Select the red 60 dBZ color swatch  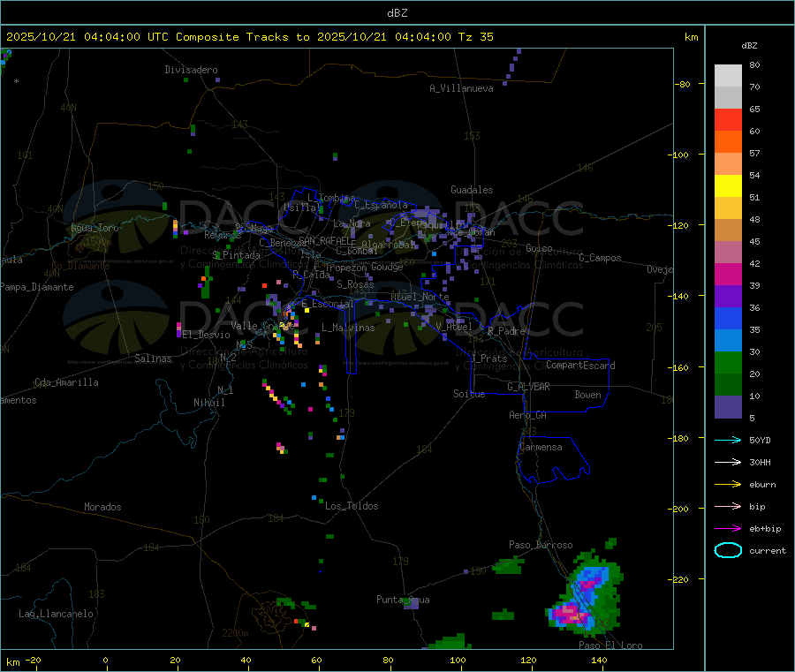[x=728, y=120]
